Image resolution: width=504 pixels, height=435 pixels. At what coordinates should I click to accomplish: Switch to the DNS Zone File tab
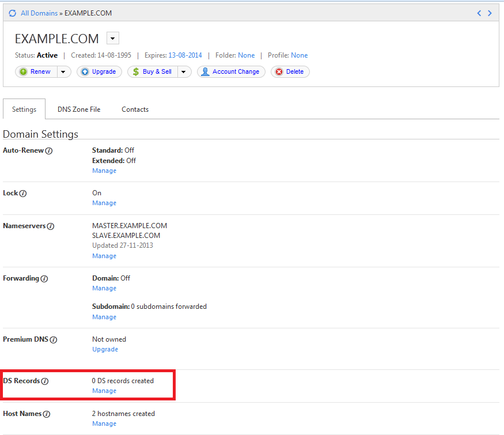tap(78, 109)
